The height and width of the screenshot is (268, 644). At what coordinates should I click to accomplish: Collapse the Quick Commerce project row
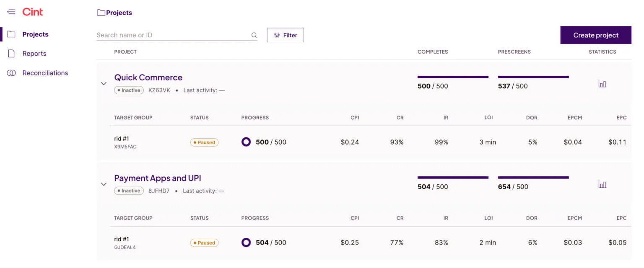pyautogui.click(x=104, y=83)
